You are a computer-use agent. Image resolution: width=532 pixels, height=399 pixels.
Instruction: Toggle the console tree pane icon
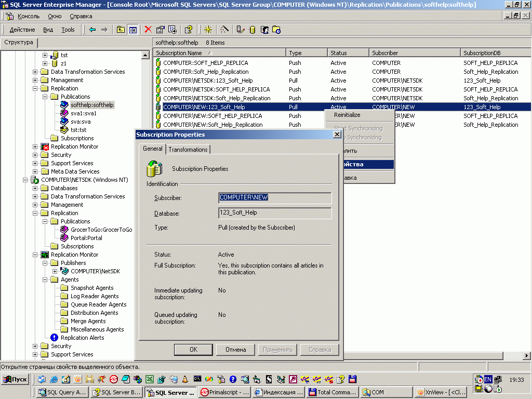point(132,30)
